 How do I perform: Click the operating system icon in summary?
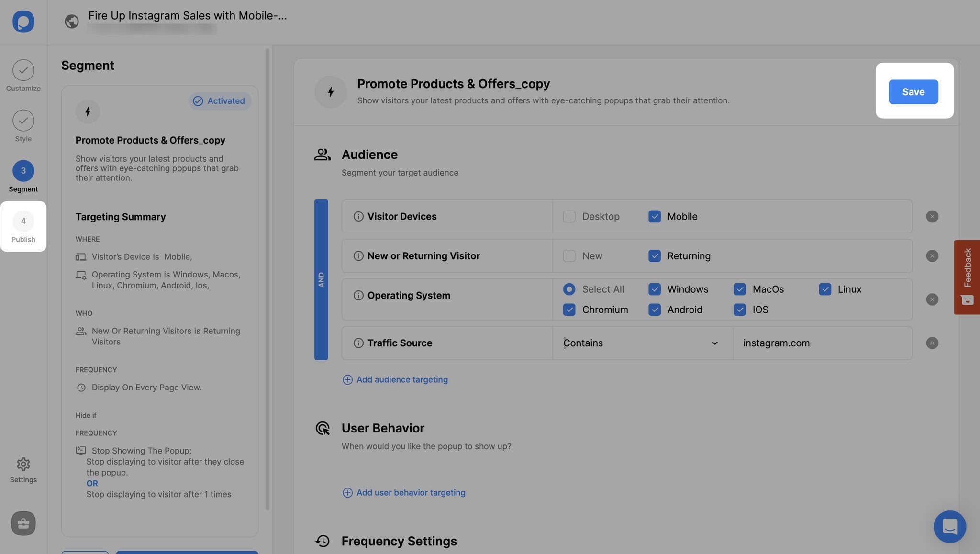point(81,275)
